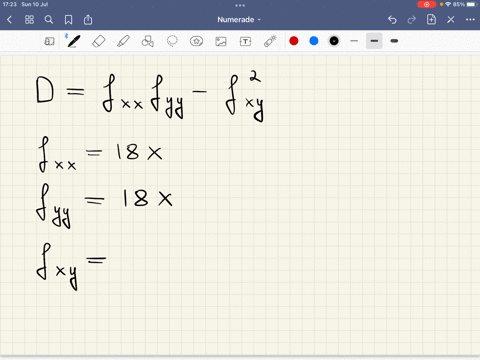Screen dimensions: 480x360
Task: Select the thinnest stroke width
Action: click(x=354, y=41)
